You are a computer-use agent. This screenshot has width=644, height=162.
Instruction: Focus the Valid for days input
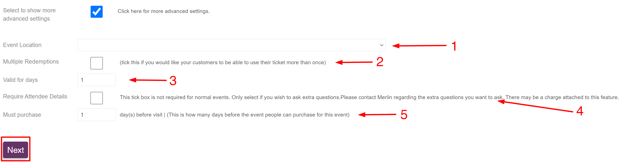(x=96, y=80)
